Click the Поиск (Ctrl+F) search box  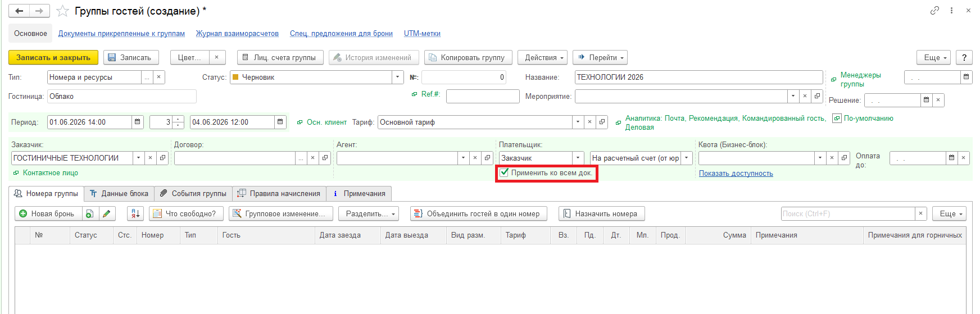coord(848,213)
